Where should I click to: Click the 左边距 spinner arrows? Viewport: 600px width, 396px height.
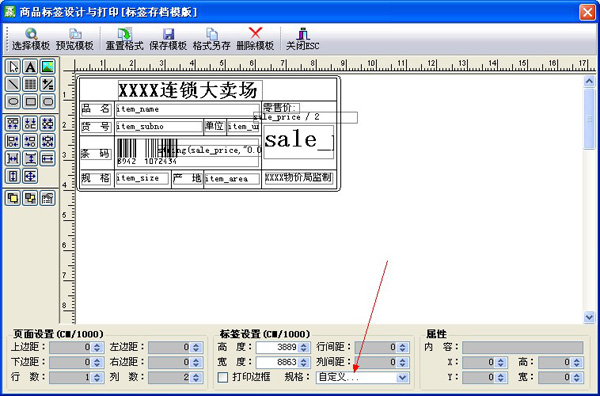(x=196, y=347)
